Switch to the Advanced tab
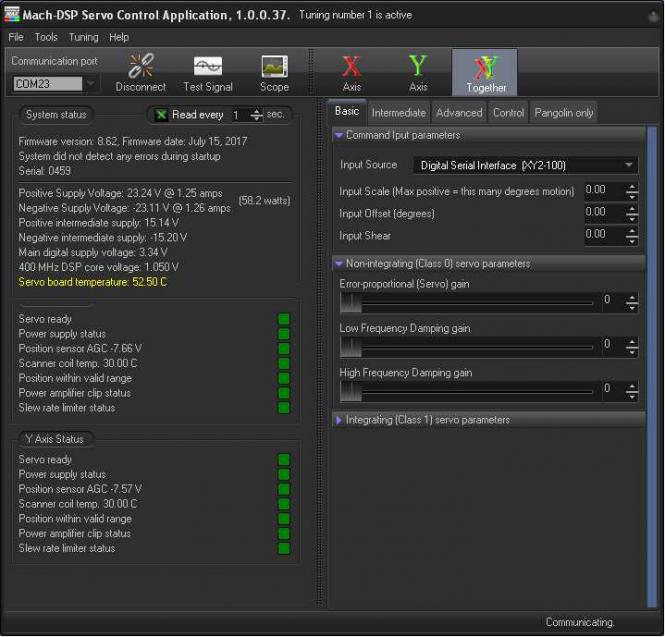665x637 pixels. pos(459,113)
